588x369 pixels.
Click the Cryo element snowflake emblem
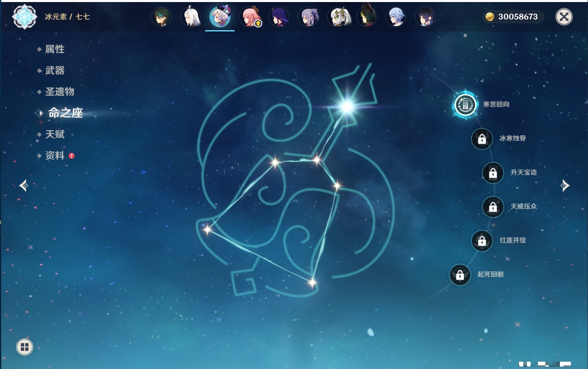coord(24,17)
